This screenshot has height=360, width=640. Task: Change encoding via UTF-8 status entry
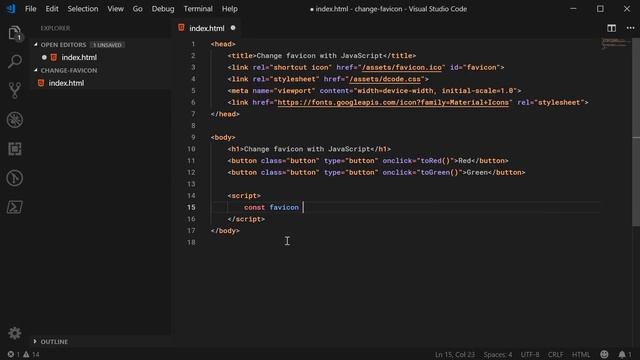[530, 354]
